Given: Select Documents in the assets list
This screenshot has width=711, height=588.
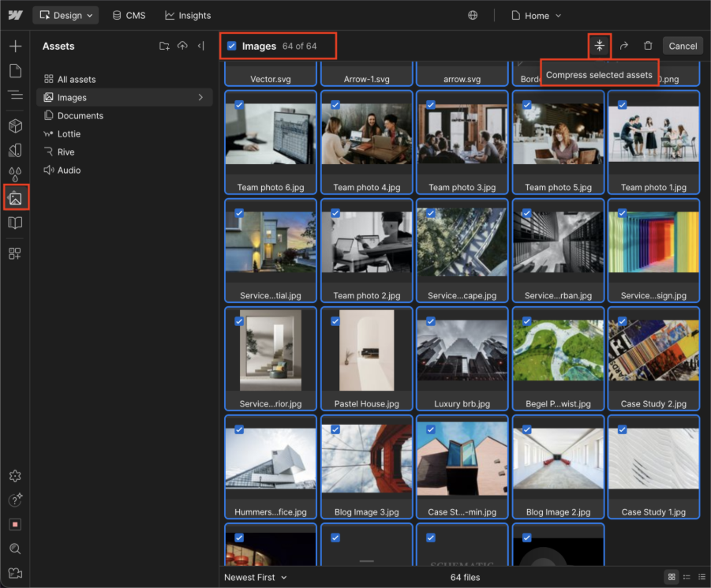Looking at the screenshot, I should pyautogui.click(x=80, y=115).
